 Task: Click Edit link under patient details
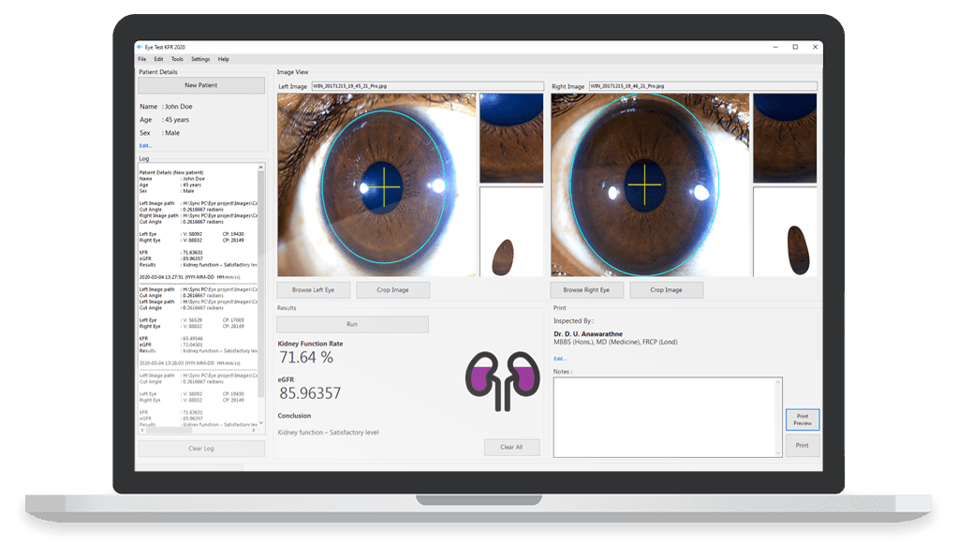point(145,146)
